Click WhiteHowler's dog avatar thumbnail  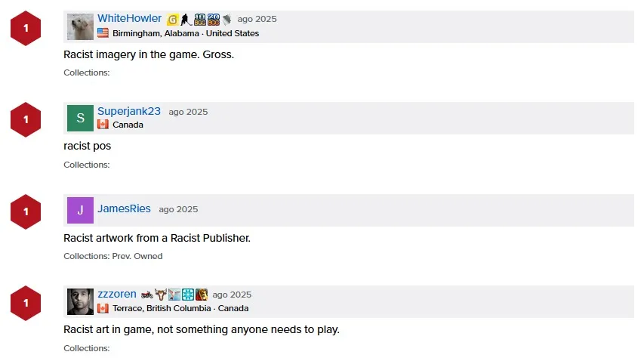pyautogui.click(x=80, y=26)
